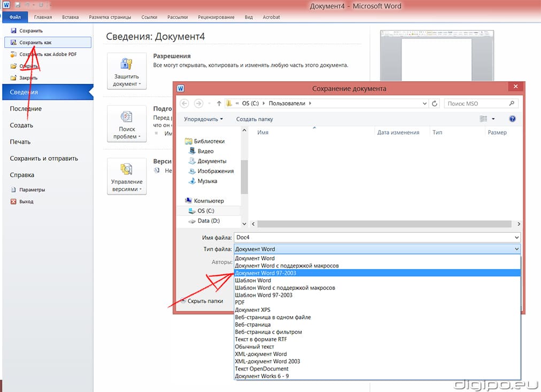The width and height of the screenshot is (541, 392).
Task: Expand the Упорядочить dropdown
Action: pos(203,119)
